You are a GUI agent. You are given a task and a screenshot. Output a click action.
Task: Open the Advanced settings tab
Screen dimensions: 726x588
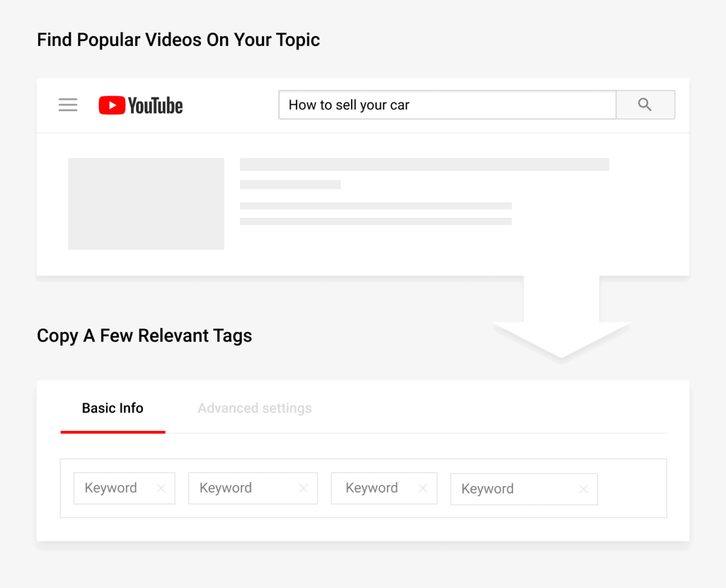click(254, 408)
